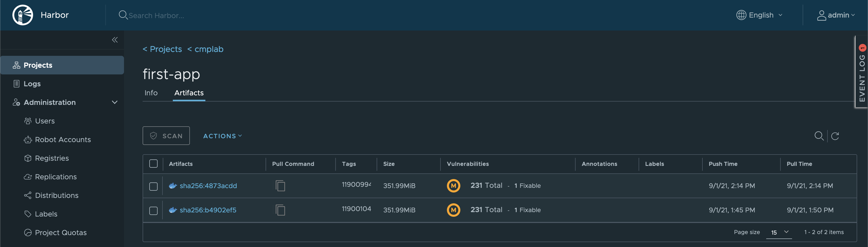The height and width of the screenshot is (247, 868).
Task: Click the Registries cube icon
Action: 28,158
